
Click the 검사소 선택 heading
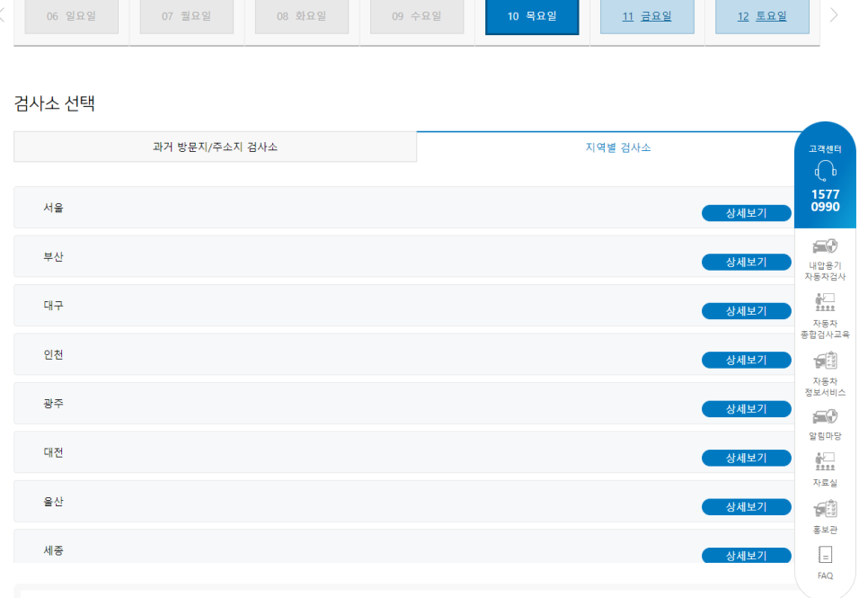point(54,103)
